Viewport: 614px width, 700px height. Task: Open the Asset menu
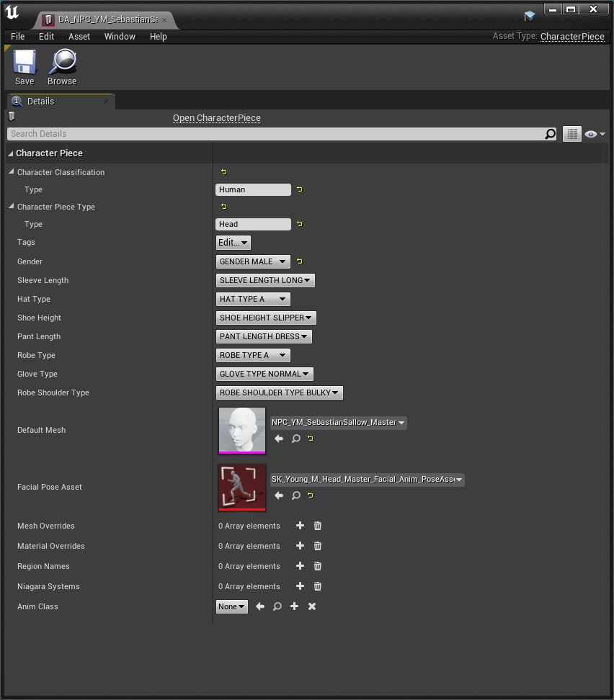click(x=79, y=37)
